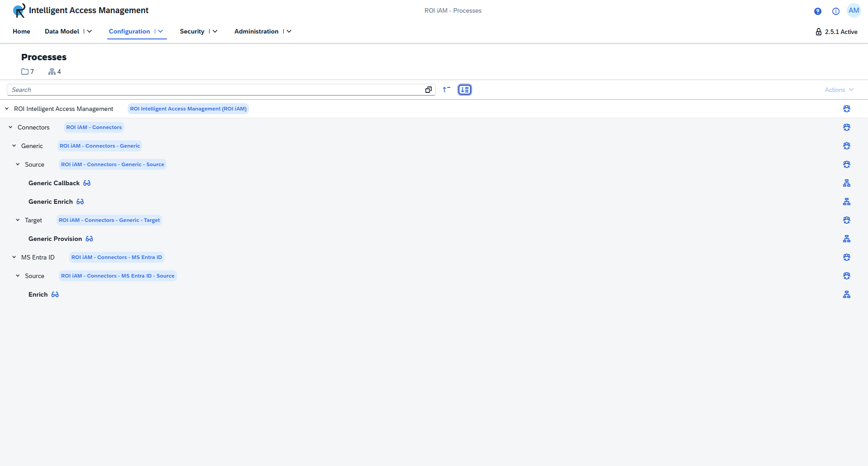Toggle the sort ascending button

pyautogui.click(x=446, y=90)
